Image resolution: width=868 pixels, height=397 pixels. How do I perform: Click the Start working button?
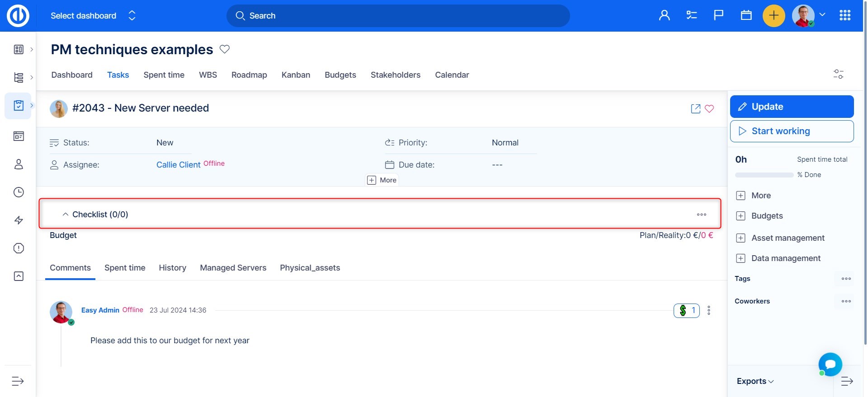[x=792, y=131]
